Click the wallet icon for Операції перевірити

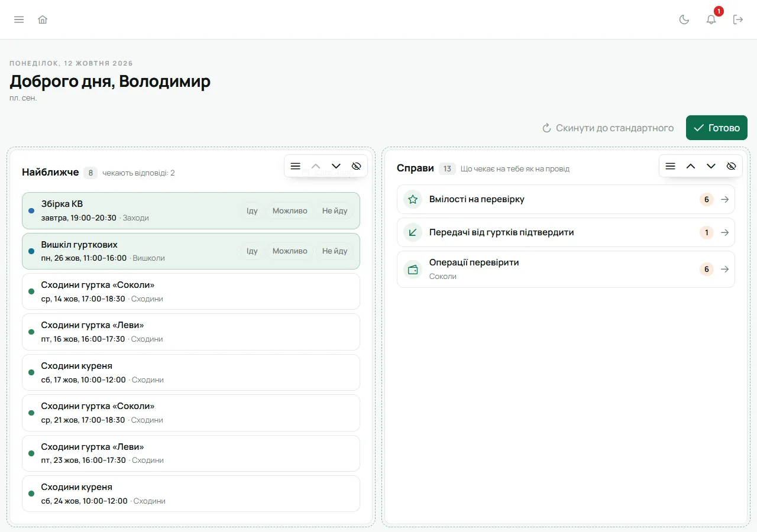[413, 270]
